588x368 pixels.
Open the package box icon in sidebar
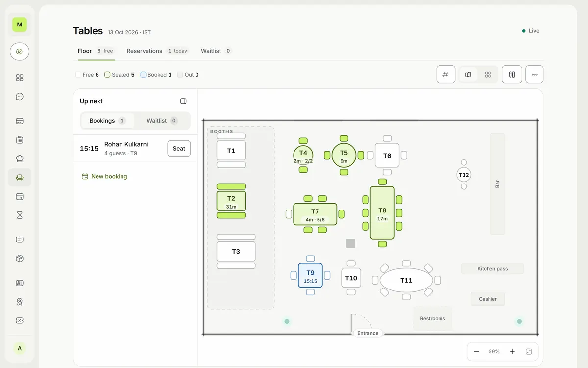(20, 259)
